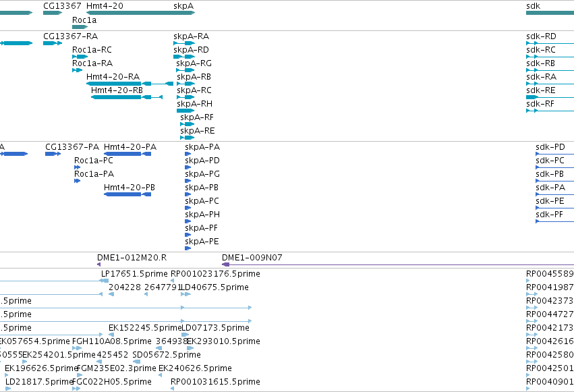Viewport: 574px width, 392px height.
Task: Click the skpA-RH transcript label
Action: 194,104
